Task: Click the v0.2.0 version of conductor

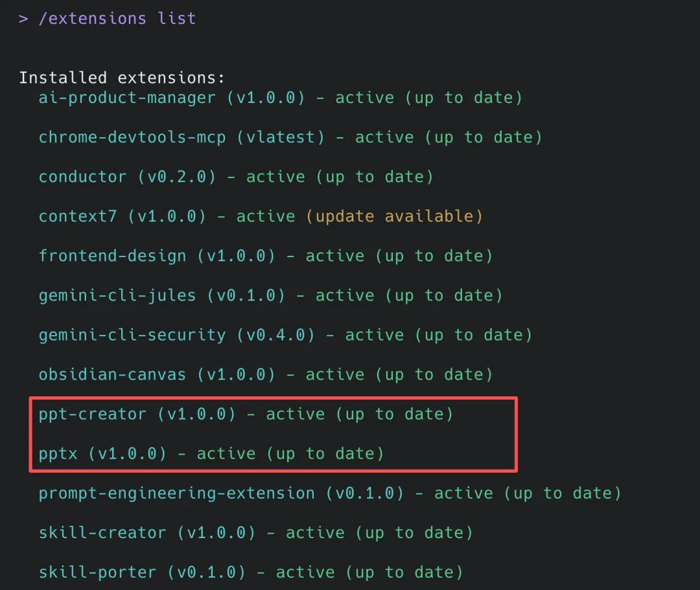Action: tap(177, 177)
